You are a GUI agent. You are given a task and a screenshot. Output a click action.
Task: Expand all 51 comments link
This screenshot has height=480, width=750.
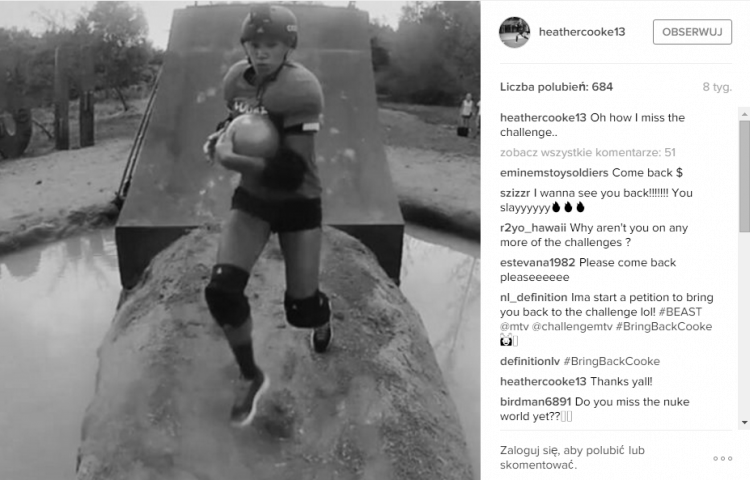[588, 153]
